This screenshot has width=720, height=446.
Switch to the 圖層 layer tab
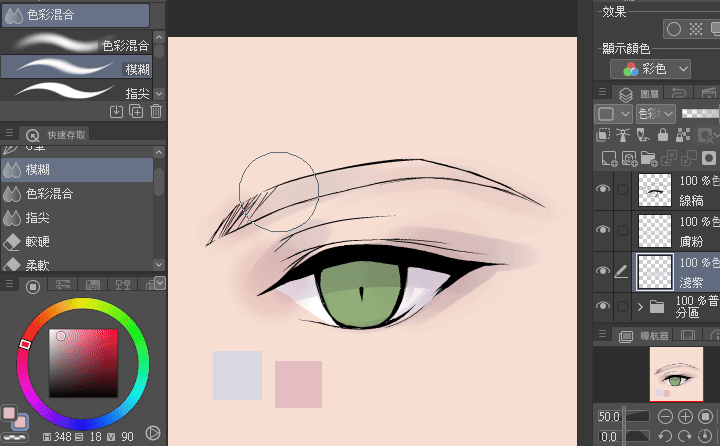[x=639, y=94]
